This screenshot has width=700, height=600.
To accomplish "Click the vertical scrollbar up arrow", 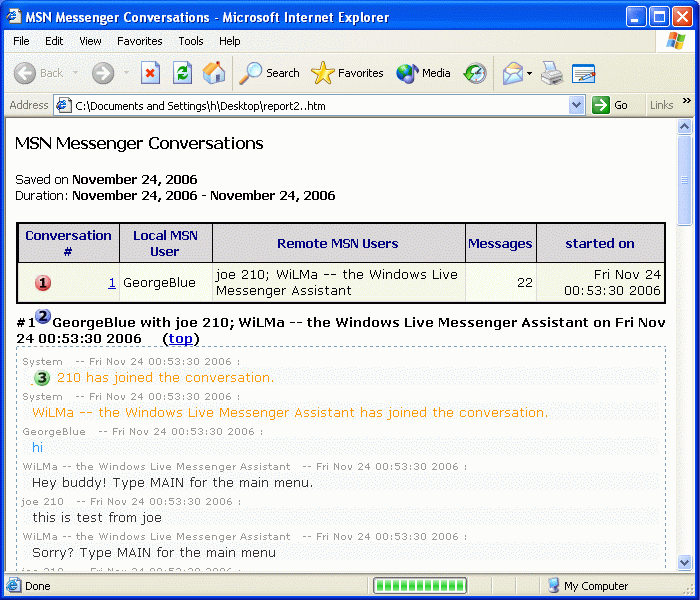I will (684, 127).
